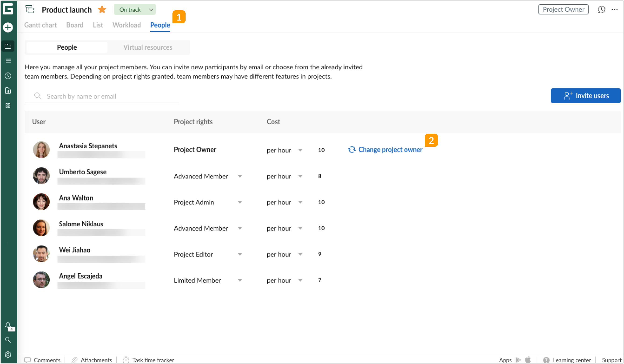Screen dimensions: 624x364
Task: Open the time log clock icon
Action: coord(8,76)
